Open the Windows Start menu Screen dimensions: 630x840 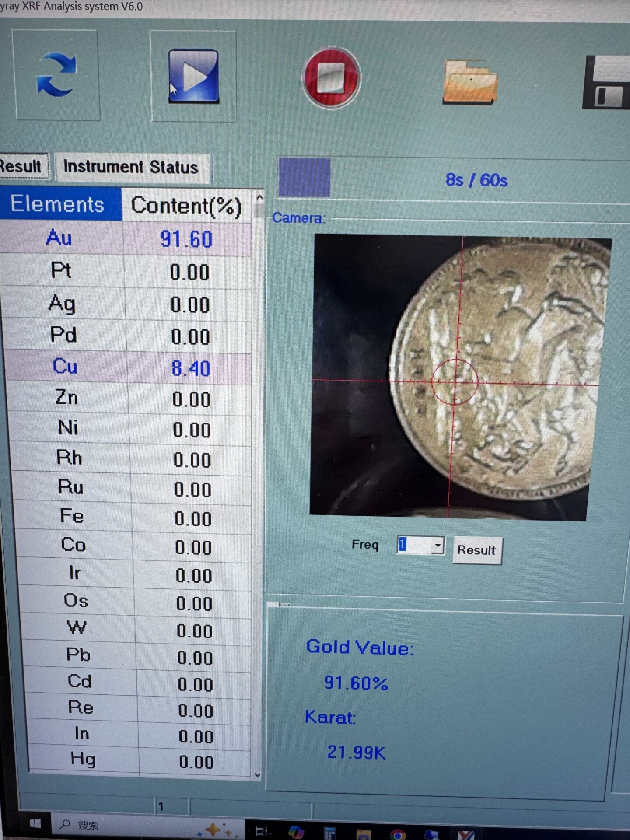coord(35,824)
